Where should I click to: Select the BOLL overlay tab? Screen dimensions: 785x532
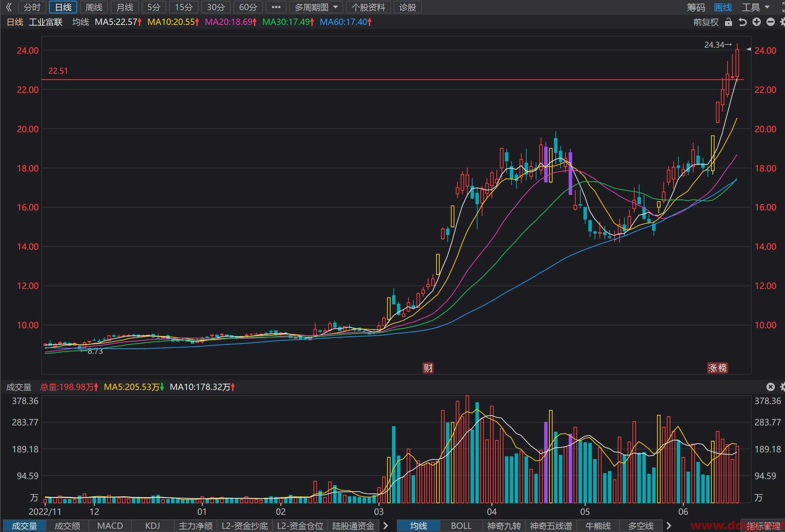tap(461, 526)
